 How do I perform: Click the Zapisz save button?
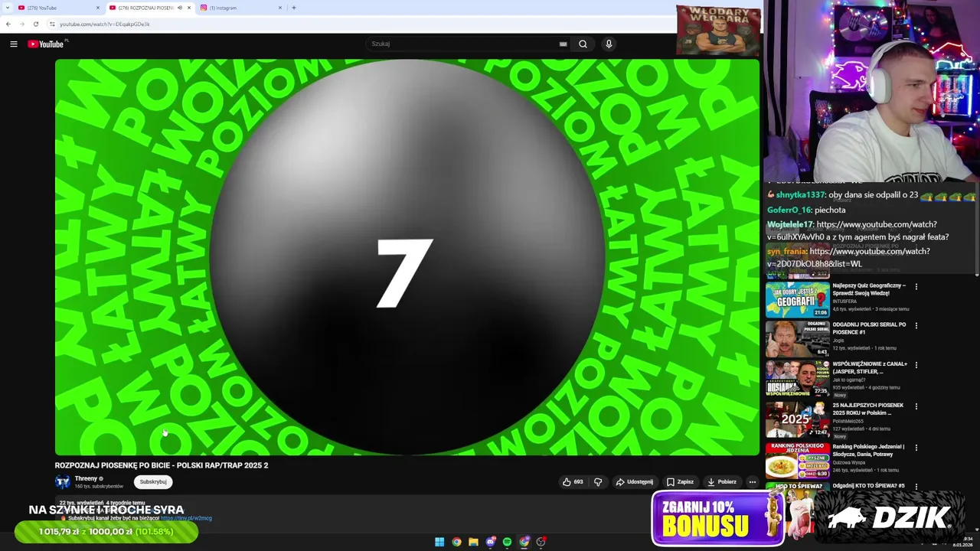click(x=680, y=482)
